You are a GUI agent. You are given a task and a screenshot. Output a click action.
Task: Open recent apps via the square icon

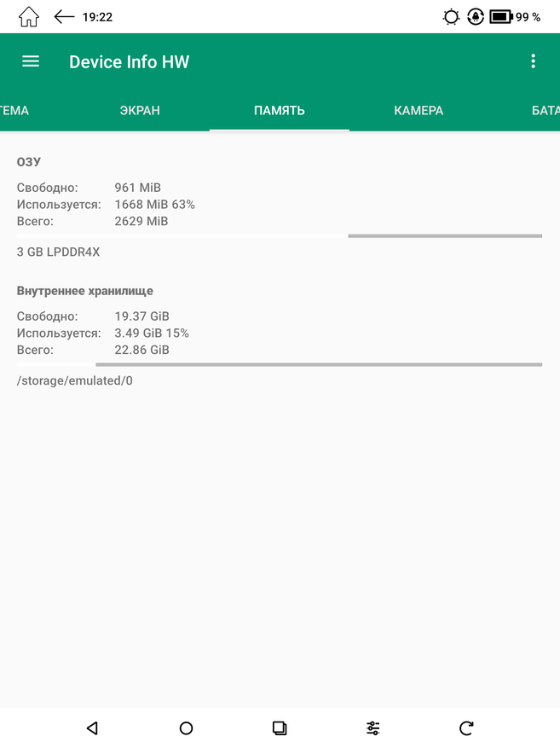pos(280,728)
